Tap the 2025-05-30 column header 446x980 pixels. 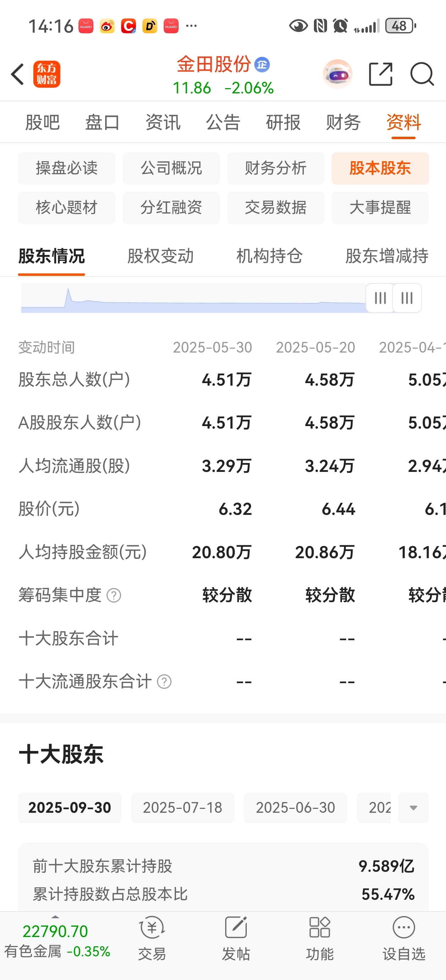pos(212,347)
